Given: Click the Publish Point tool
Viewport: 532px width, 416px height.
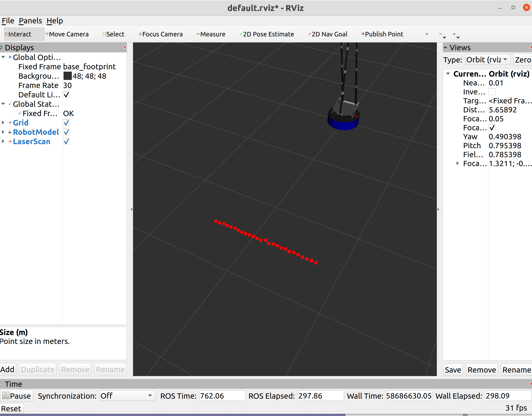Looking at the screenshot, I should click(383, 34).
